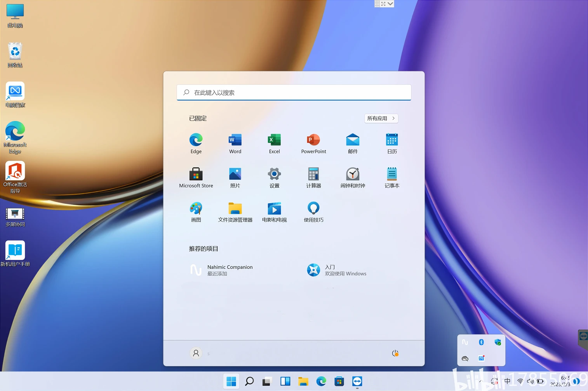
Task: Click Nahimic icon in tray overflow
Action: 465,342
